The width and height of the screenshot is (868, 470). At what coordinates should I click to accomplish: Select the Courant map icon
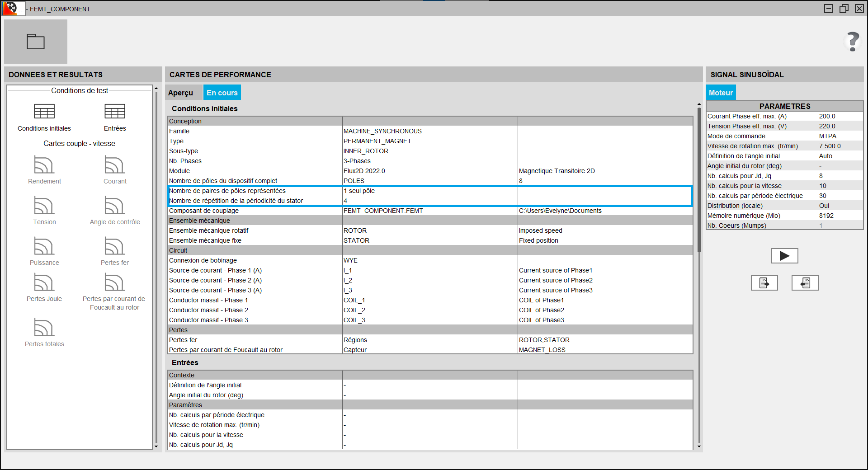point(115,164)
